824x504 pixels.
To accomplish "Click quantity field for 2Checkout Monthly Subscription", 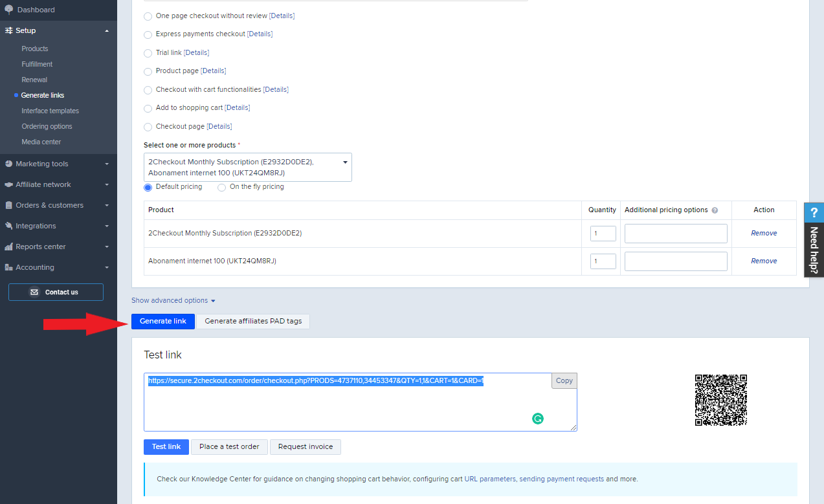I will [603, 233].
